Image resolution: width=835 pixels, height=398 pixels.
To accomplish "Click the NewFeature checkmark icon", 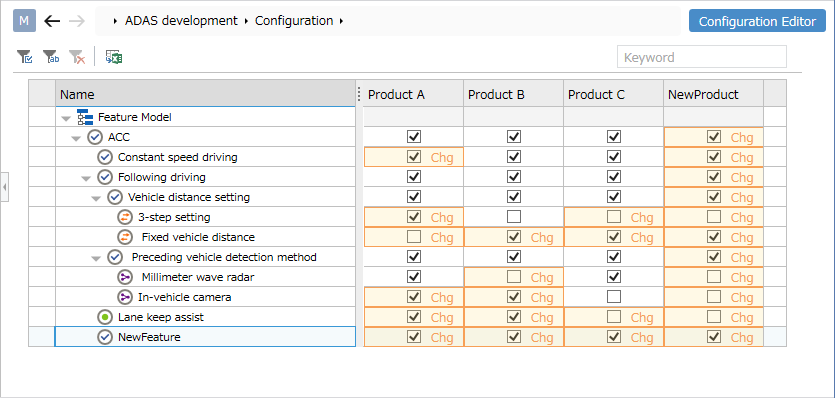I will (105, 337).
